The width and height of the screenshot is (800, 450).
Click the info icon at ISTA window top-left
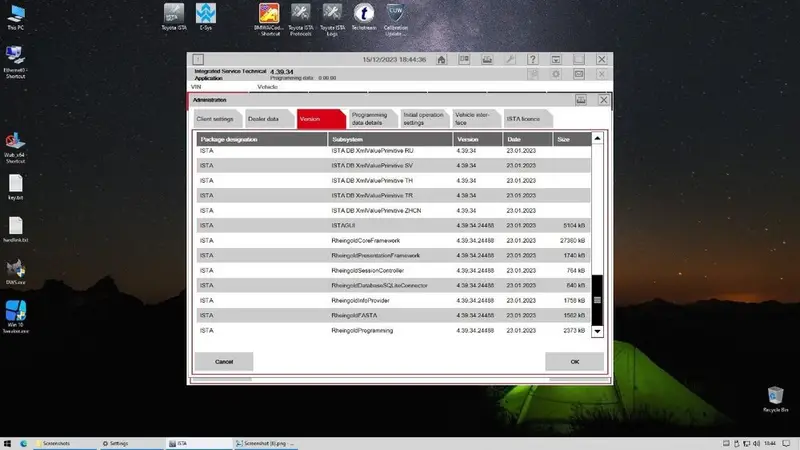pos(198,60)
